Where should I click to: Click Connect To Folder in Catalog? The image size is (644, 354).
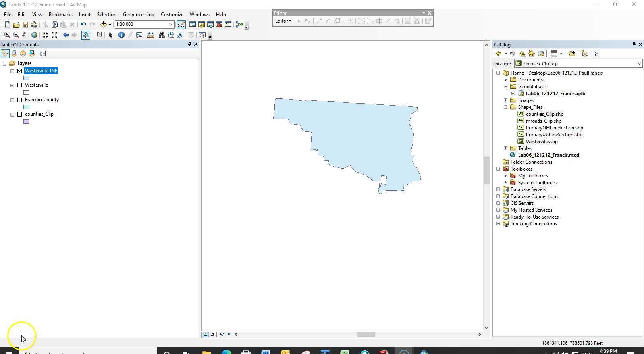click(571, 54)
